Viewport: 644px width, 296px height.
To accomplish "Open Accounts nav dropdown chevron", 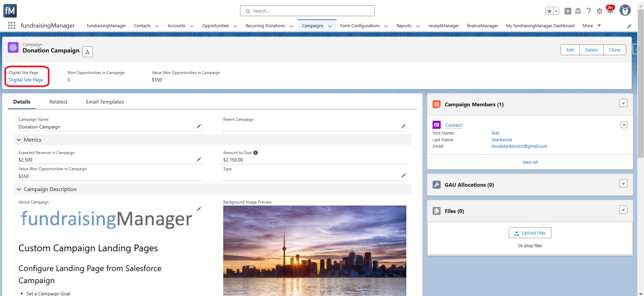I will coord(191,26).
